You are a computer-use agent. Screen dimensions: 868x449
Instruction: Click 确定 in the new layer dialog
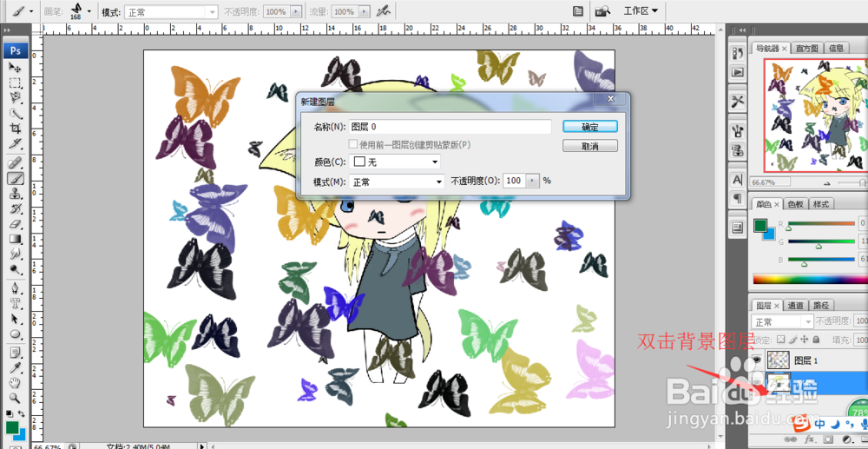click(x=590, y=127)
